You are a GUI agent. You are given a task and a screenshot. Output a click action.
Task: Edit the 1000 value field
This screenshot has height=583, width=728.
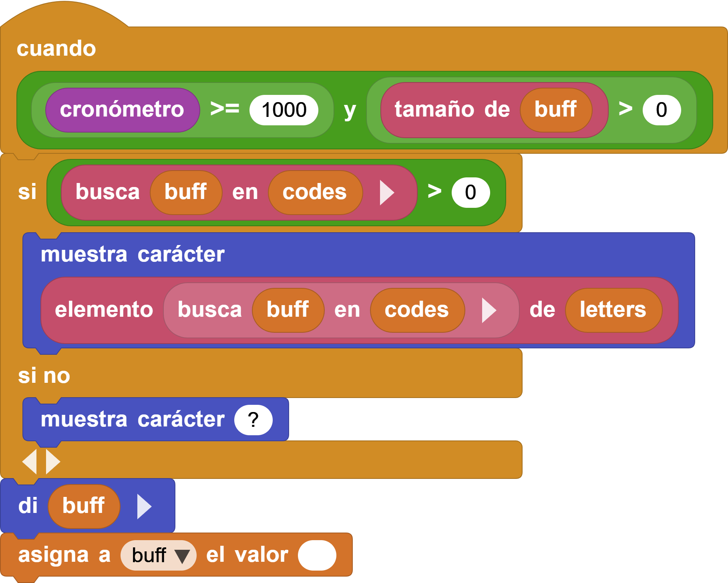(x=284, y=110)
